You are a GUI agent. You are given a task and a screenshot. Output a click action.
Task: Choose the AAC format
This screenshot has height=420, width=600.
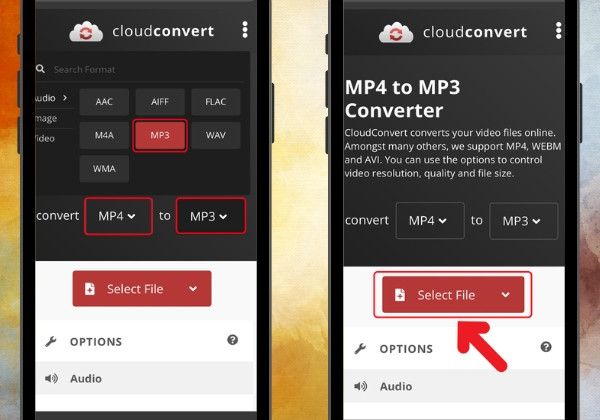[x=104, y=102]
